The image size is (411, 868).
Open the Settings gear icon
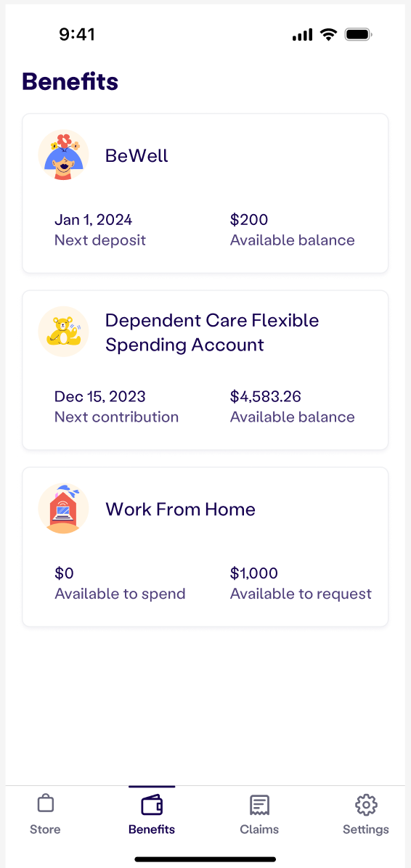coord(366,805)
